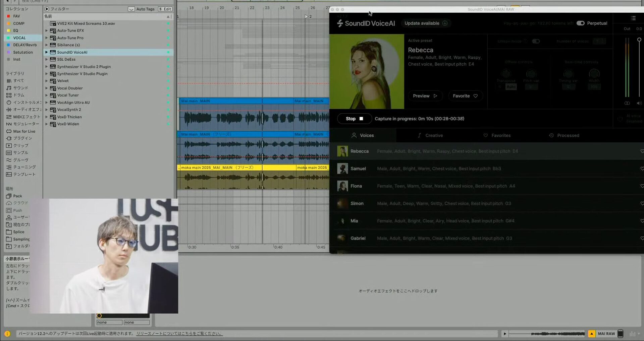644x341 pixels.
Task: Expand the Sibilance (s) browser item
Action: point(47,45)
